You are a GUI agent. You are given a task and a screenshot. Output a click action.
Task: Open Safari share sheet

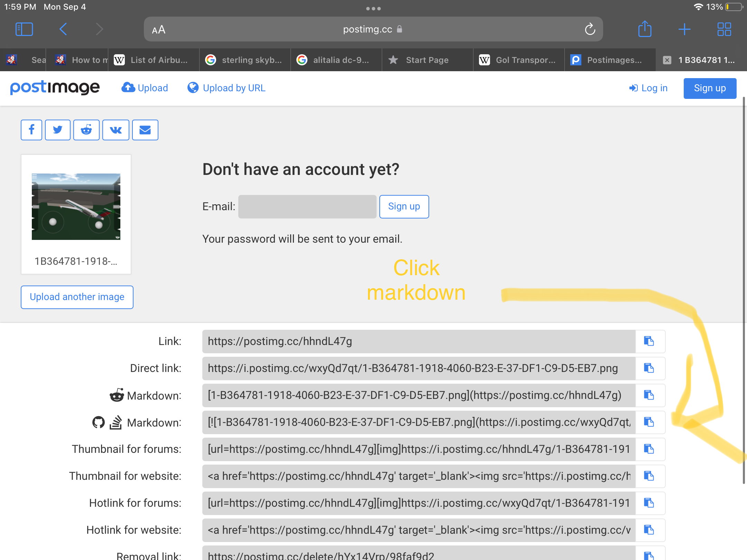(x=645, y=29)
